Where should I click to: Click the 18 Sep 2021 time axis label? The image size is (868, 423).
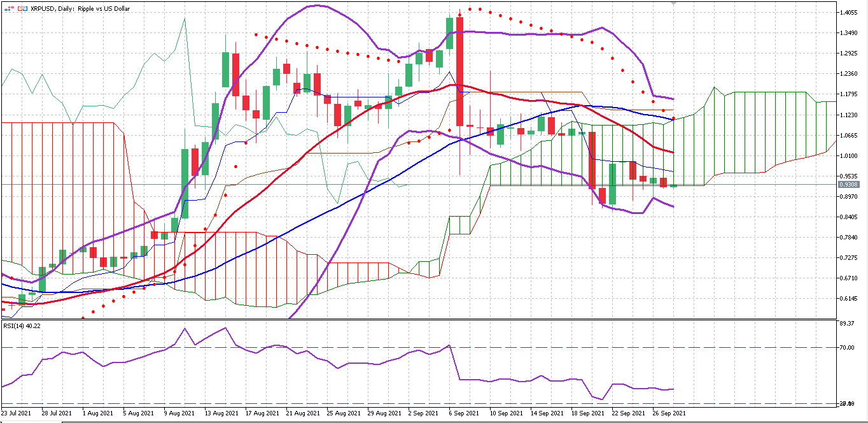click(587, 413)
